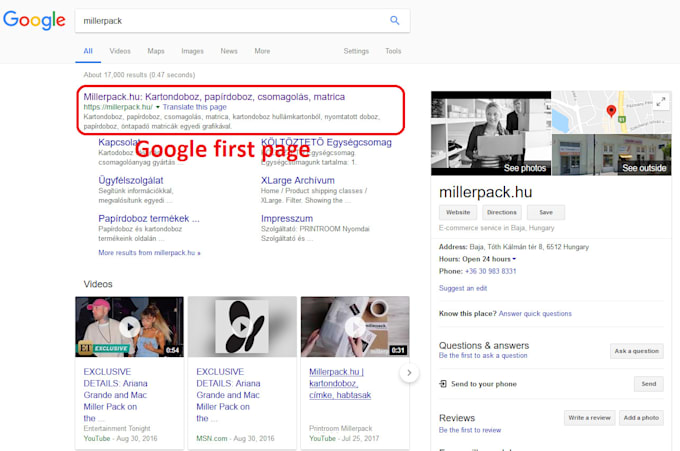Viewport: 680px width, 451px height.
Task: Click the red map location pin
Action: click(611, 111)
